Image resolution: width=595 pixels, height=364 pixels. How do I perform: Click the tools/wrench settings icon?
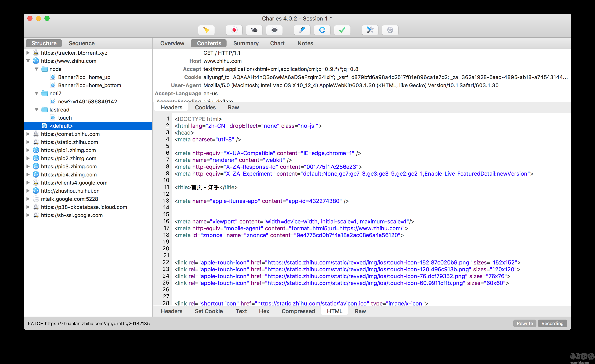point(370,30)
